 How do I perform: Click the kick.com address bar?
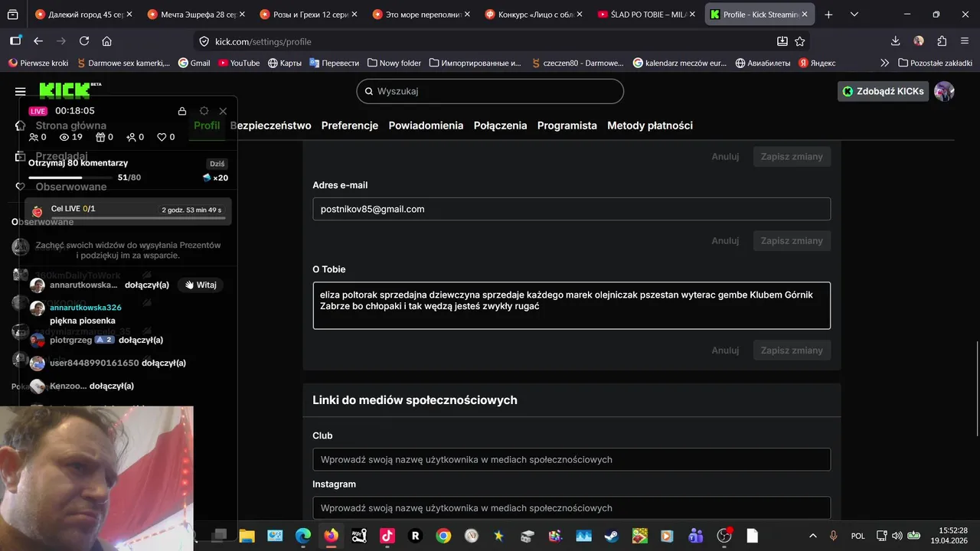click(490, 41)
